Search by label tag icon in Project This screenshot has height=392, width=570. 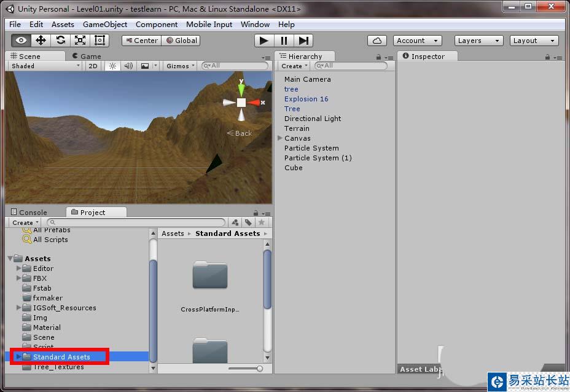pyautogui.click(x=248, y=222)
